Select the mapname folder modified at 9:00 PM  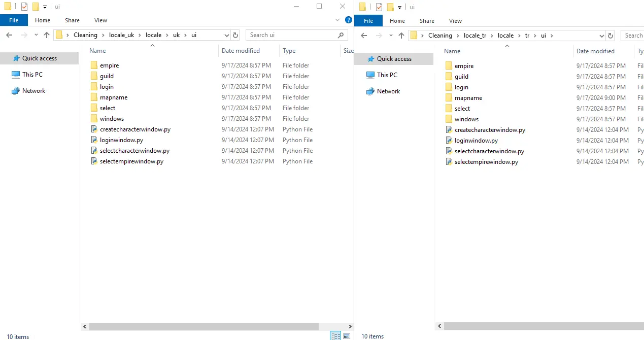(468, 98)
